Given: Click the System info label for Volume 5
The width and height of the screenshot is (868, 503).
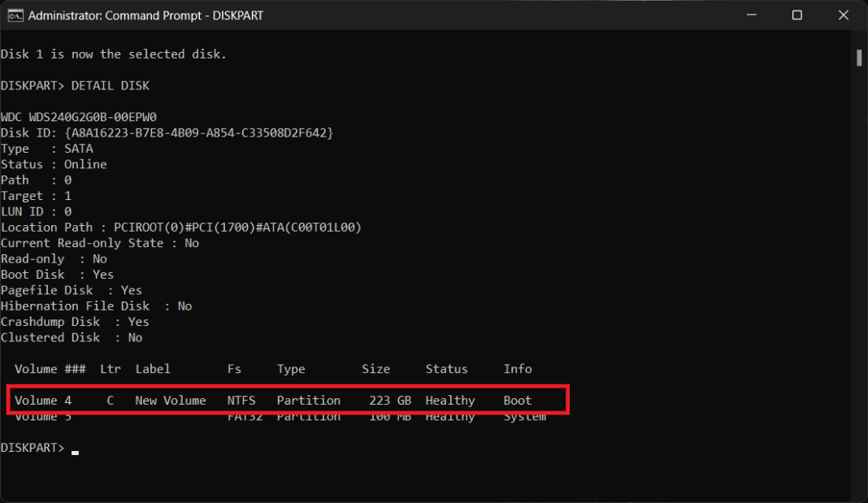Looking at the screenshot, I should 523,415.
